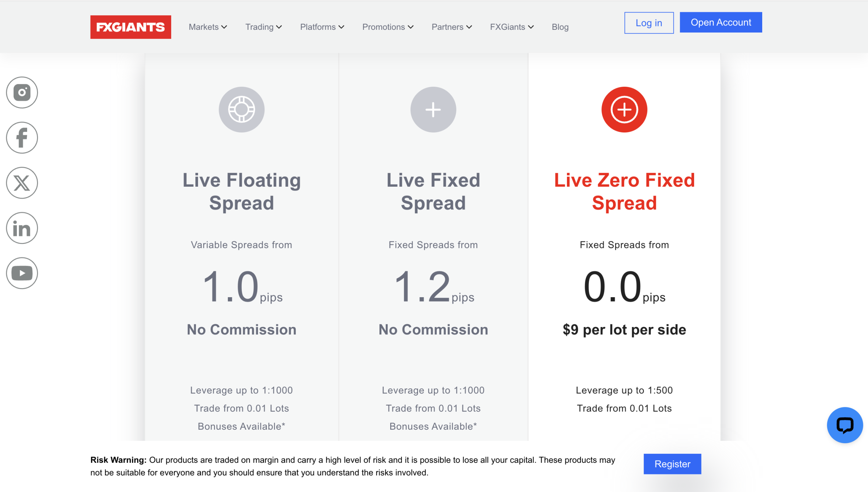Click the Log in button
This screenshot has height=492, width=868.
(649, 23)
